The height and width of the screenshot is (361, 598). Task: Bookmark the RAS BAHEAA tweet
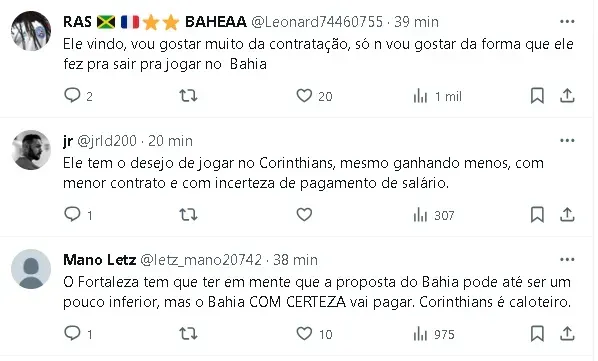(x=537, y=96)
